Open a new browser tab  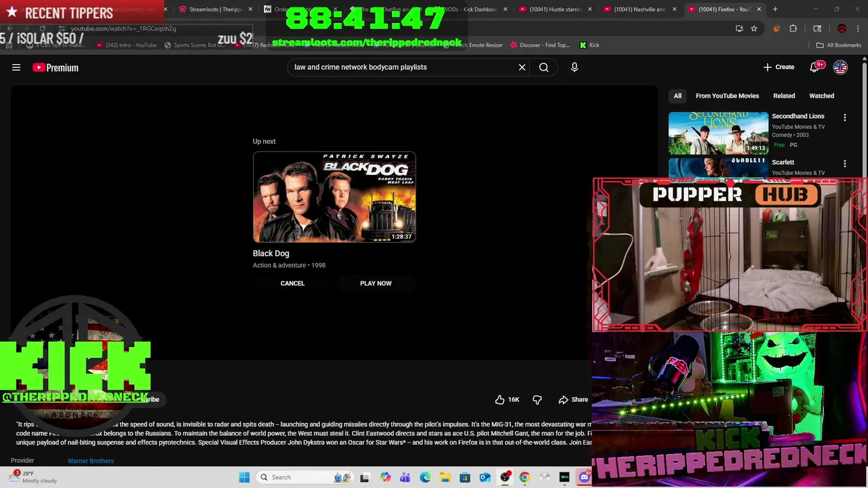click(x=775, y=9)
